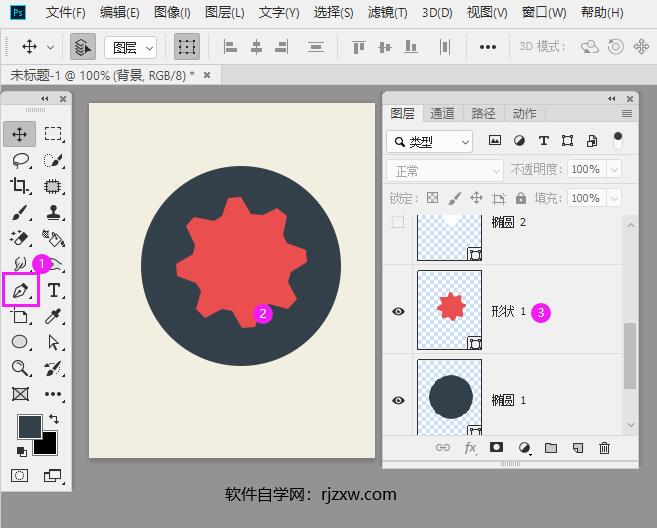The width and height of the screenshot is (657, 528).
Task: Add a layer style via fx
Action: coord(470,448)
